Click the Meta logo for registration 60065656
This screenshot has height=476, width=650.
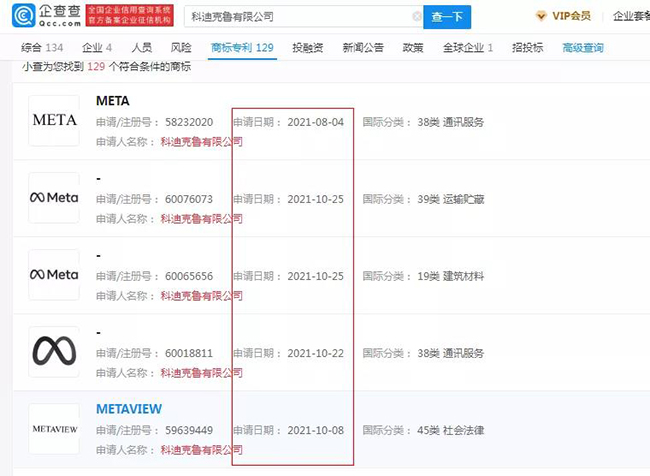pyautogui.click(x=54, y=275)
